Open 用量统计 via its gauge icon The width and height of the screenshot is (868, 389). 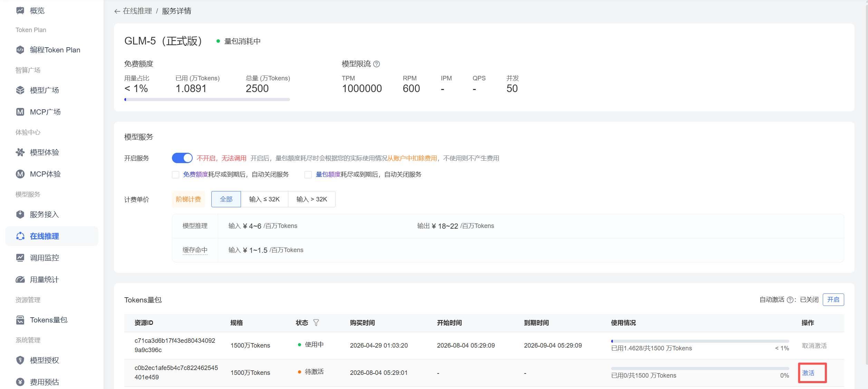click(20, 279)
